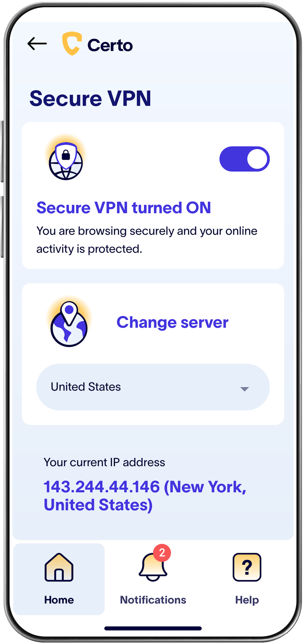Click the Change server heading

(x=172, y=322)
